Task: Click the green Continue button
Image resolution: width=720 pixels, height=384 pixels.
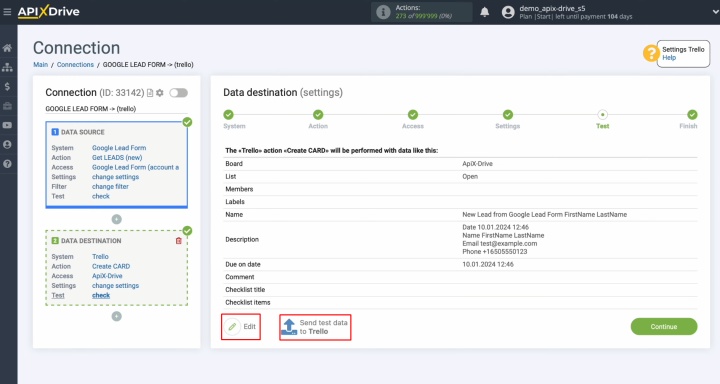Action: 664,327
